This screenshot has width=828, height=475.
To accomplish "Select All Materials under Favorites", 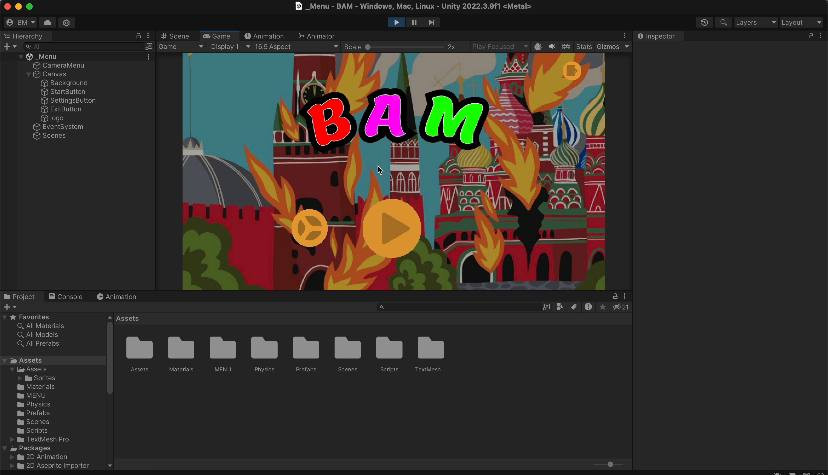I will click(x=45, y=326).
